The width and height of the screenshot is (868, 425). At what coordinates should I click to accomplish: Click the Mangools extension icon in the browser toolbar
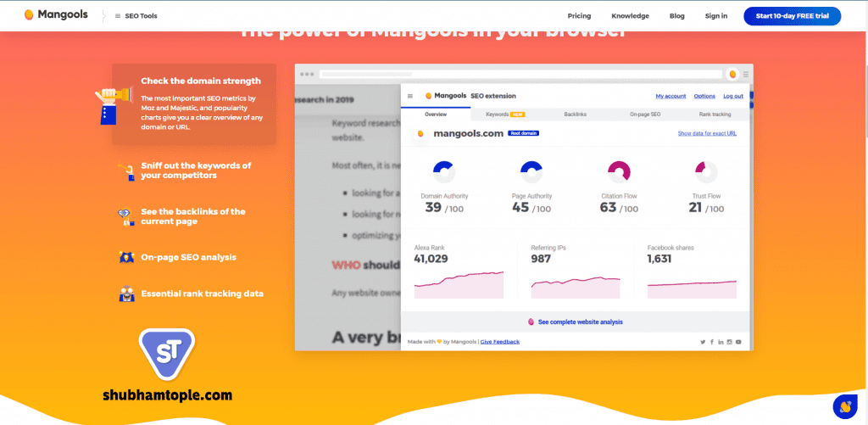click(x=732, y=74)
